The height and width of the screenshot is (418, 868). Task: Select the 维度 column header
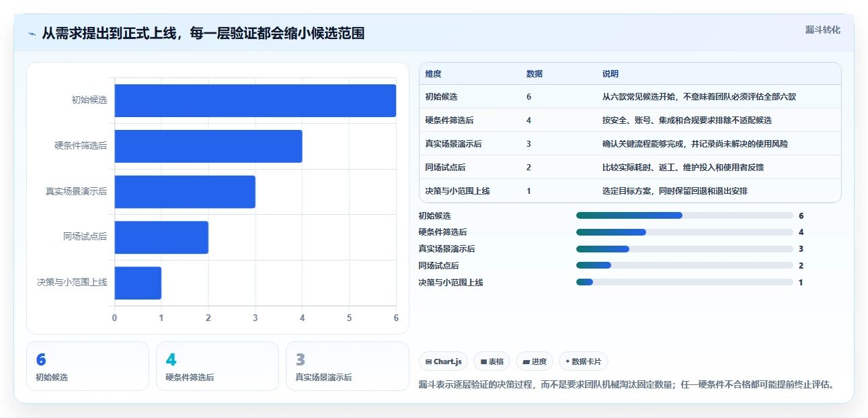pos(434,73)
